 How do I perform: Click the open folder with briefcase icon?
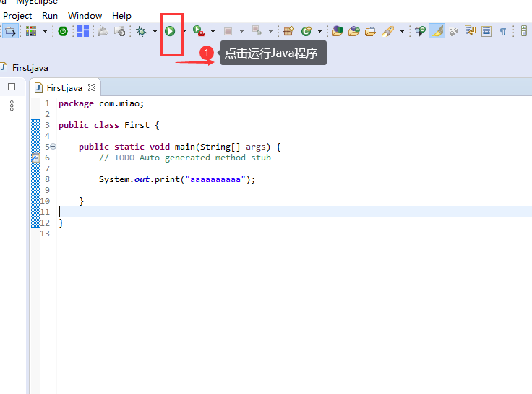(370, 32)
